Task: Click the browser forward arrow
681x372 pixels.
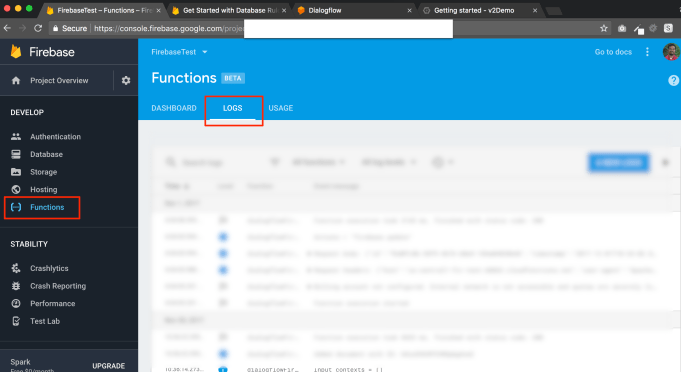Action: [x=23, y=28]
